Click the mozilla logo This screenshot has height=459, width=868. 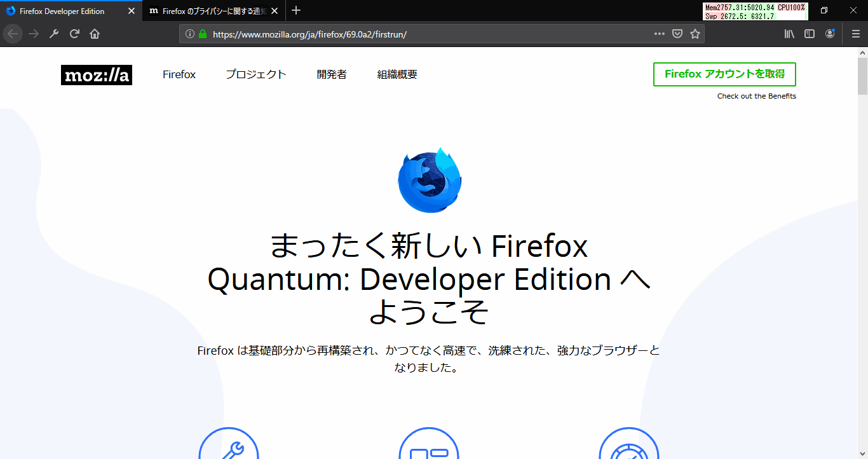97,75
